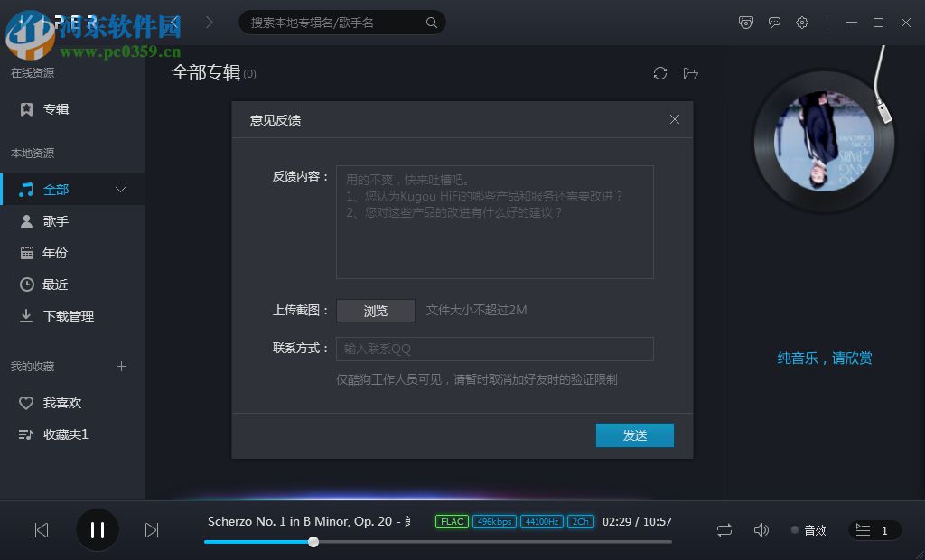The height and width of the screenshot is (560, 925).
Task: Open the feedback message bubble icon
Action: pyautogui.click(x=774, y=23)
